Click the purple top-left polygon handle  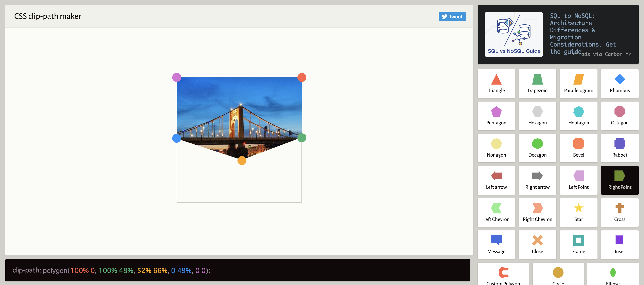point(176,77)
